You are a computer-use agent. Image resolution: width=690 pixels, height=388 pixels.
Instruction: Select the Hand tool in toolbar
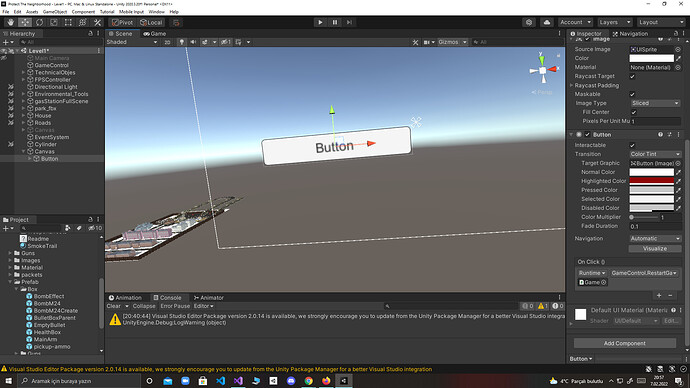pyautogui.click(x=11, y=22)
